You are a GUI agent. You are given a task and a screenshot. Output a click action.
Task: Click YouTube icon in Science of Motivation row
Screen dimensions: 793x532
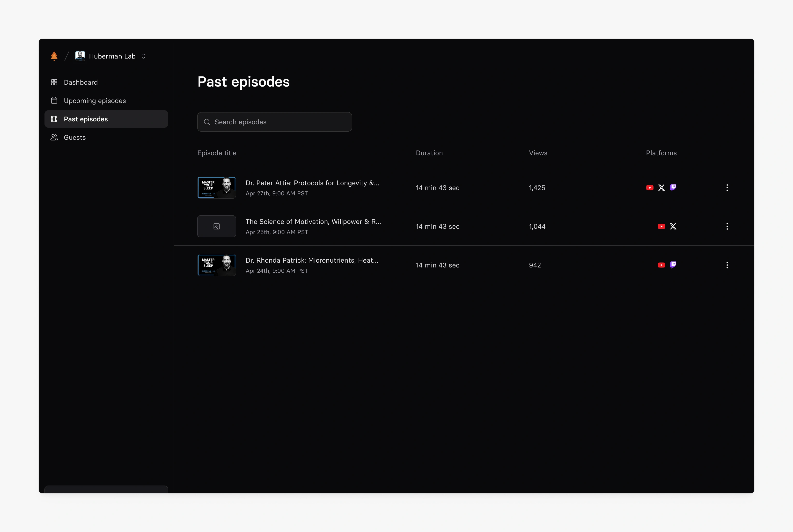661,226
